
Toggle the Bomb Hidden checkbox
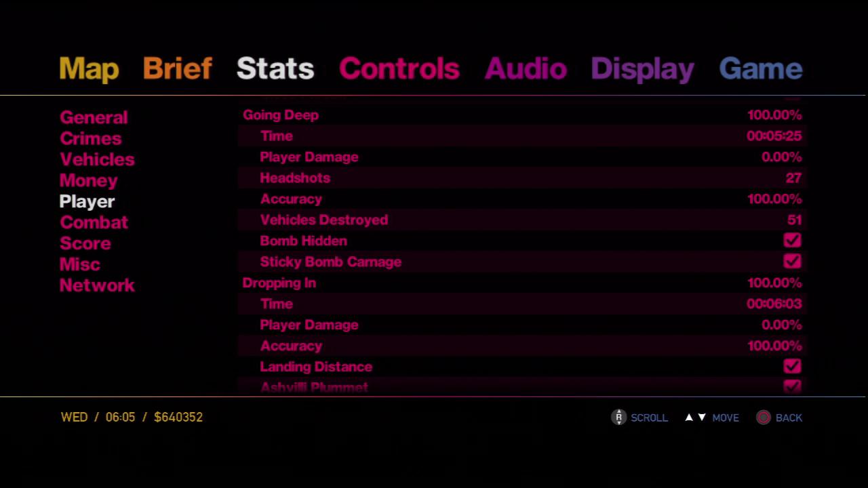click(792, 241)
